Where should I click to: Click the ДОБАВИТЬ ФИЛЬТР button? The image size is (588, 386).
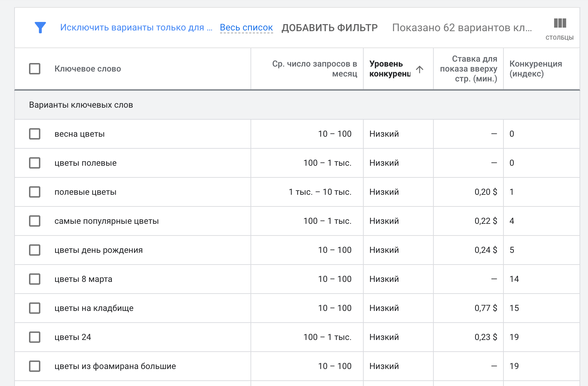329,27
